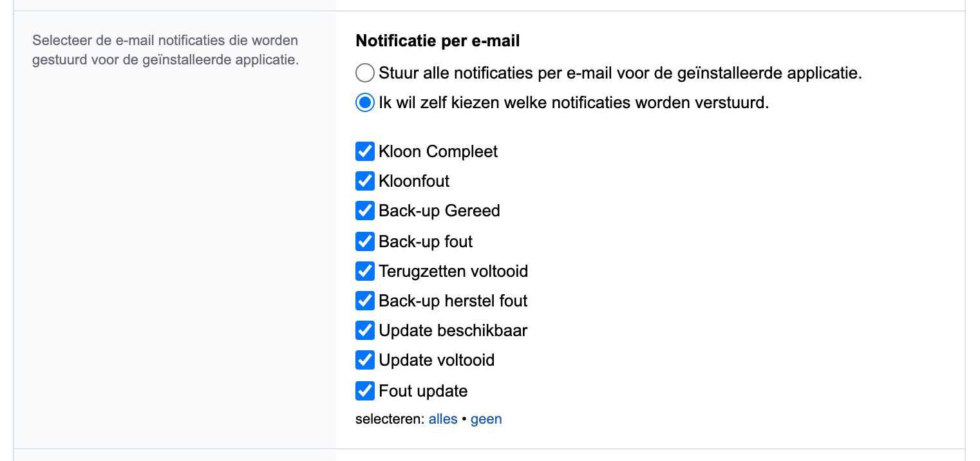Click the Kloon Compleet label text
980x461 pixels.
pyautogui.click(x=438, y=151)
